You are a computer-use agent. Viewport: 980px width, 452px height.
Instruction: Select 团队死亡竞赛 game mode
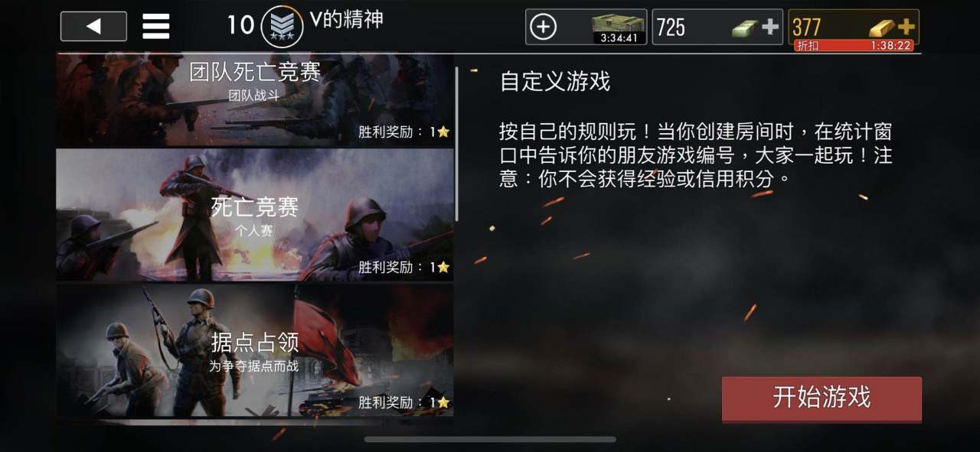point(255,99)
